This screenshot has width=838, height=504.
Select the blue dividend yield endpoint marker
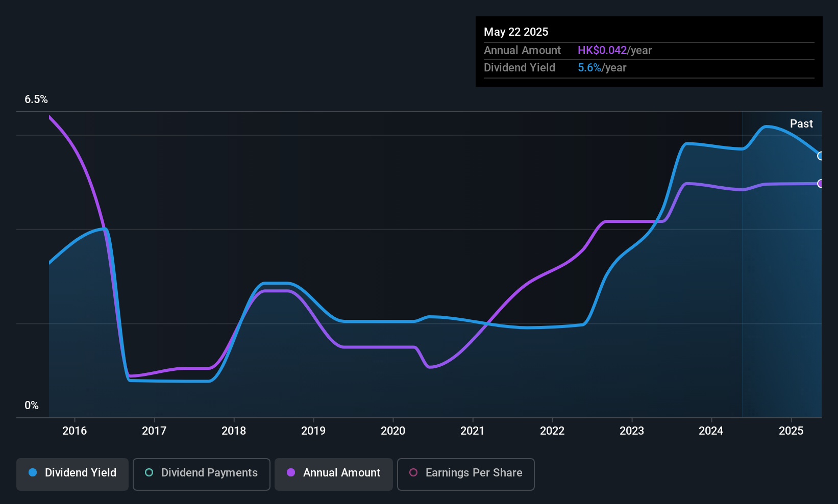[x=820, y=156]
